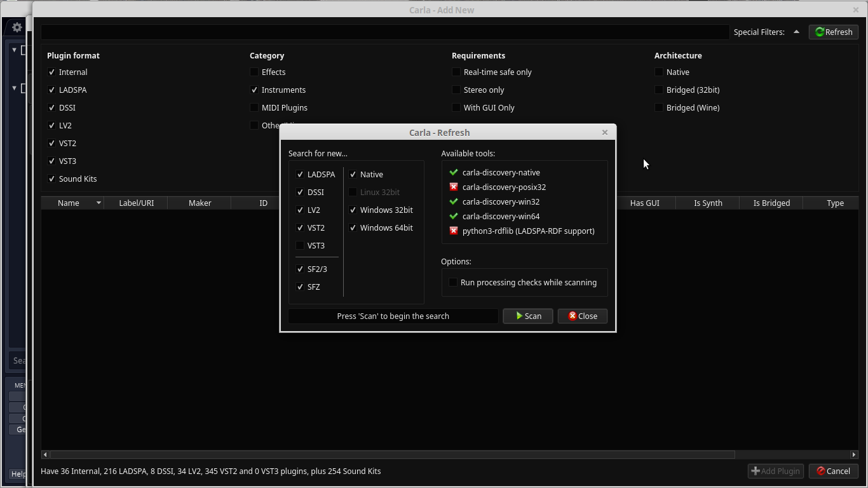Sort plugins by the Maker column header

click(200, 203)
